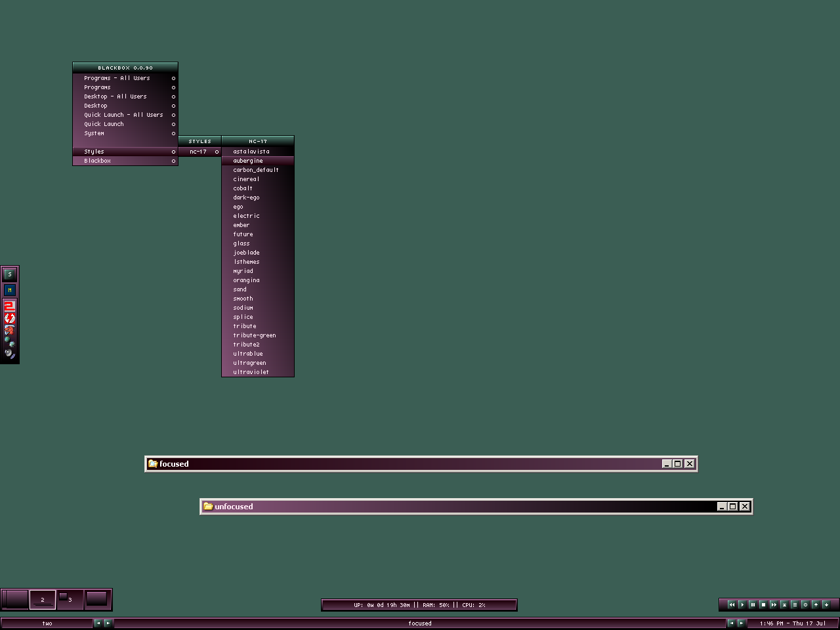The image size is (840, 630).
Task: Click the rewind button in media controls
Action: pos(732,604)
